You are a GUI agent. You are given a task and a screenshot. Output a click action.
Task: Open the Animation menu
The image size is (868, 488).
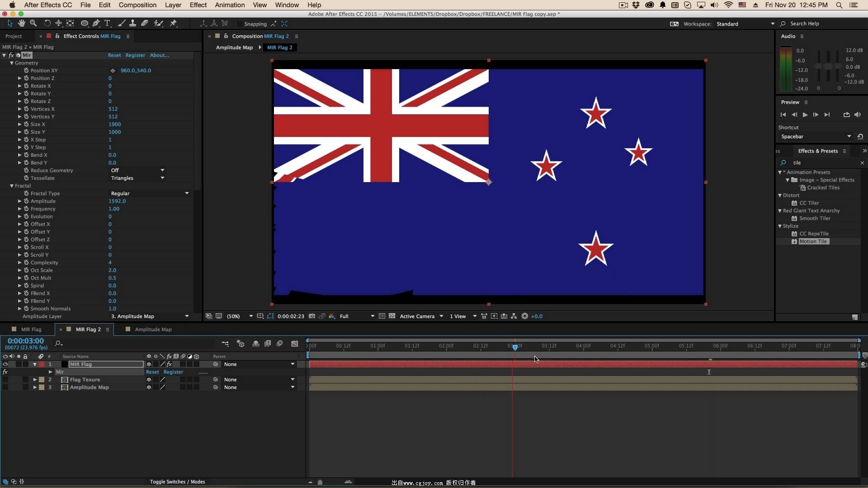coord(230,5)
